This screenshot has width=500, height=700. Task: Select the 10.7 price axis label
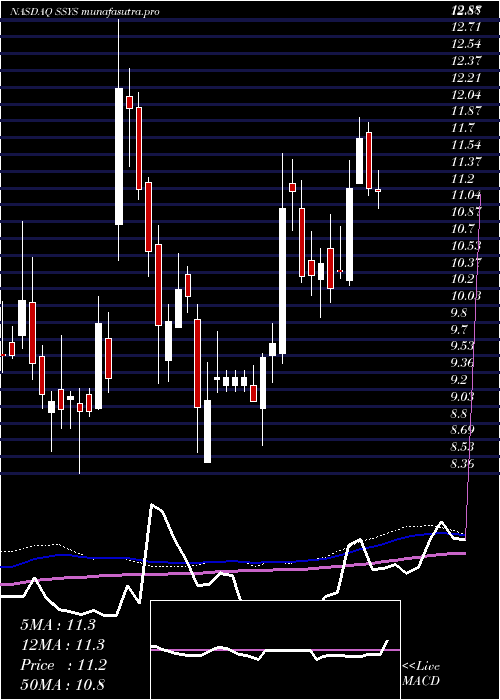click(462, 229)
